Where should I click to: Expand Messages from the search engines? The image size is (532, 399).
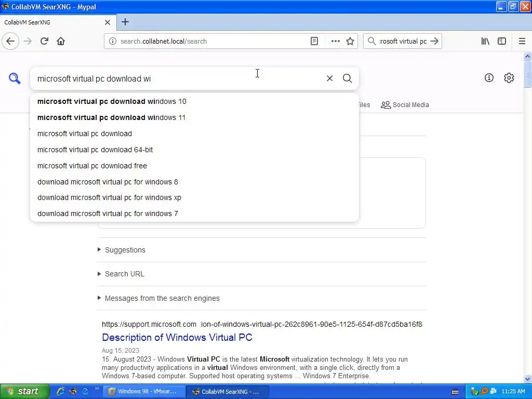coord(158,298)
